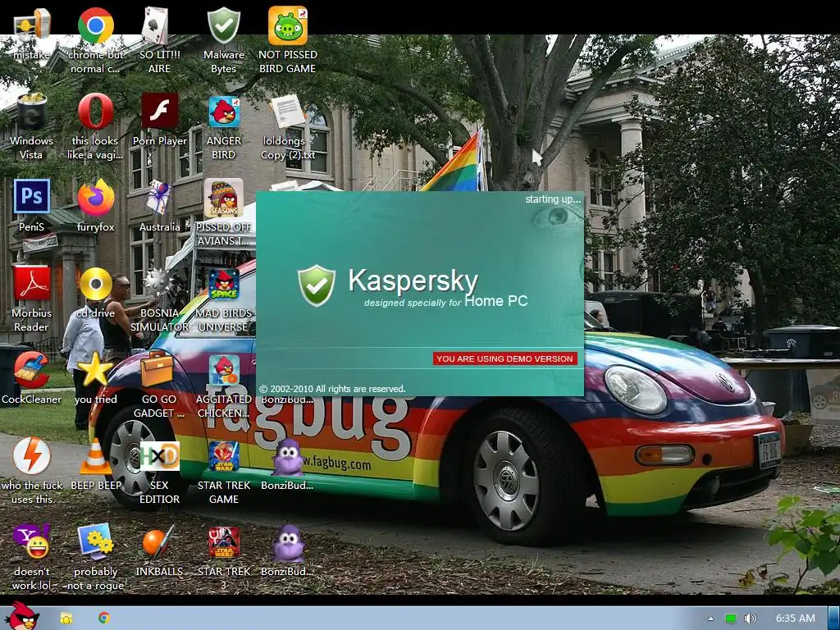Open the 'MAD BIRDS UNIVERSE' space game
840x630 pixels.
(223, 284)
